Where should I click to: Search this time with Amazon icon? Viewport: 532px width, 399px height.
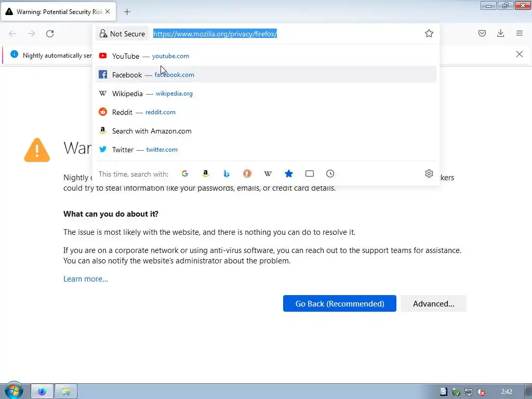[206, 174]
